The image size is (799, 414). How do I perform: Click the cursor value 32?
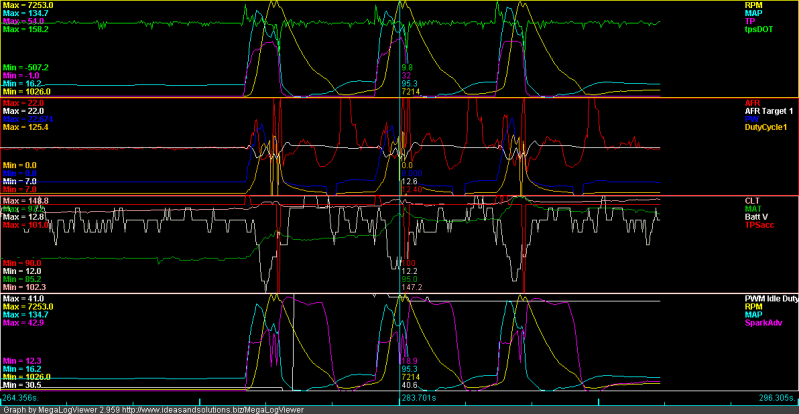[x=406, y=75]
